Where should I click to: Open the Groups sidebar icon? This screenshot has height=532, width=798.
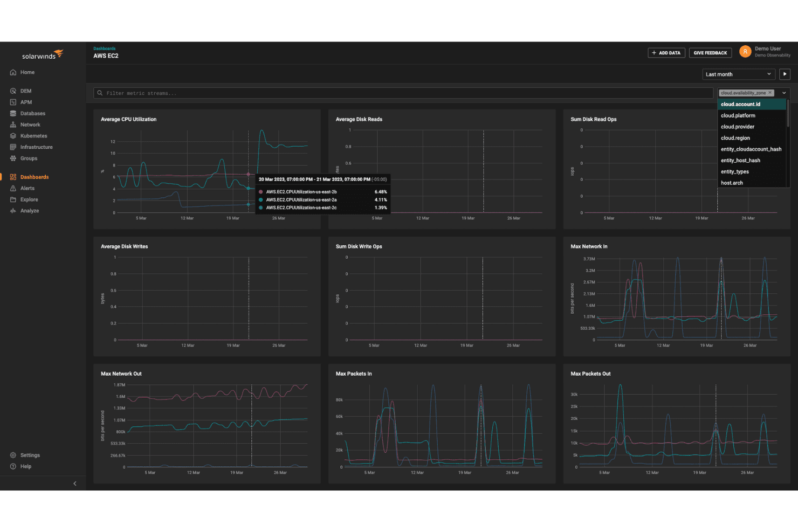coord(13,158)
